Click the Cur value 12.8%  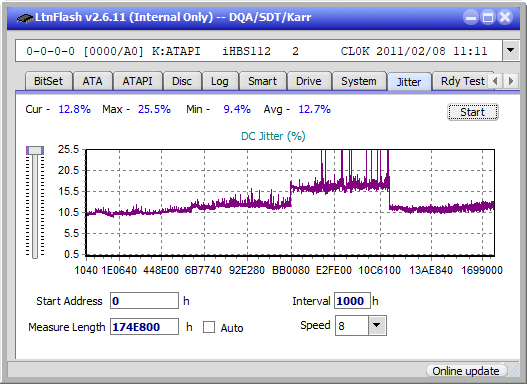coord(75,109)
